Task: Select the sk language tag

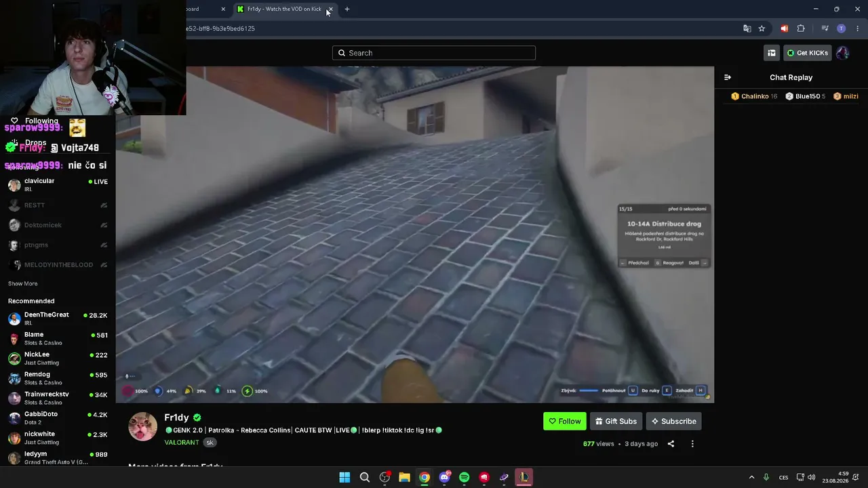Action: (x=210, y=443)
